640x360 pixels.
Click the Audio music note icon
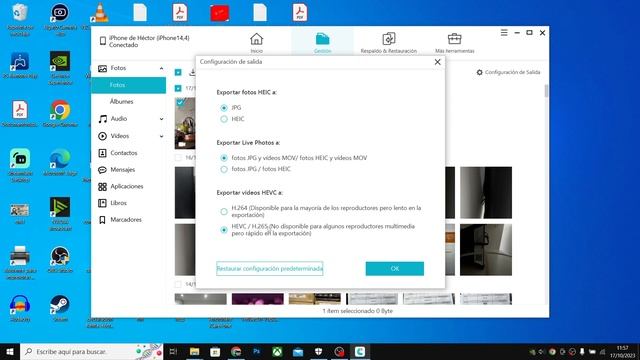tap(102, 119)
